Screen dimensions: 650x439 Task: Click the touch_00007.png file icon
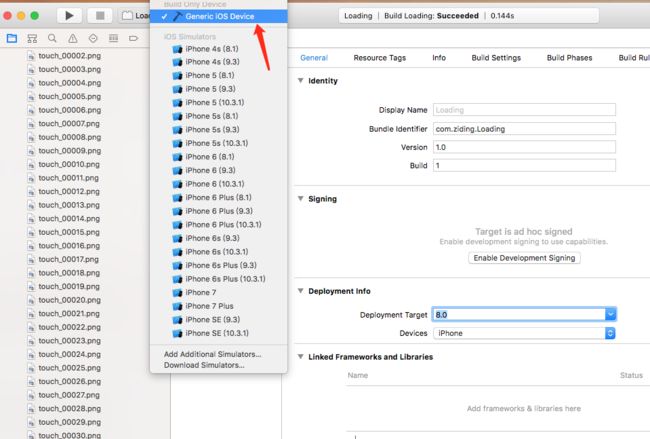31,124
